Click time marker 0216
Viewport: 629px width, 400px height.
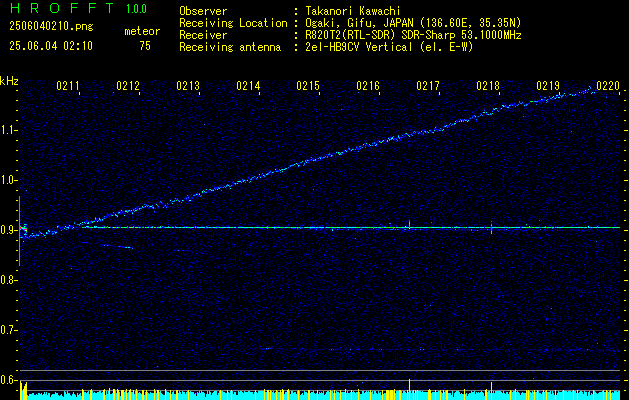coord(368,86)
